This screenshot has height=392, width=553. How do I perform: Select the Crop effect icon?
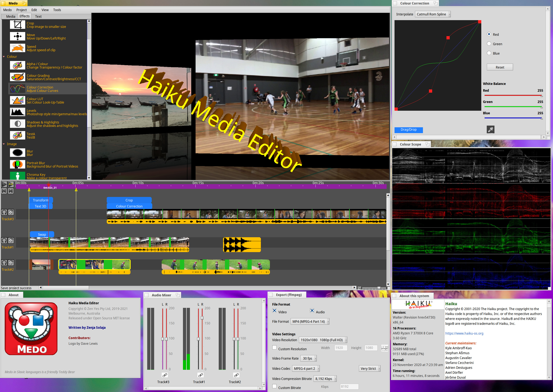pos(17,25)
